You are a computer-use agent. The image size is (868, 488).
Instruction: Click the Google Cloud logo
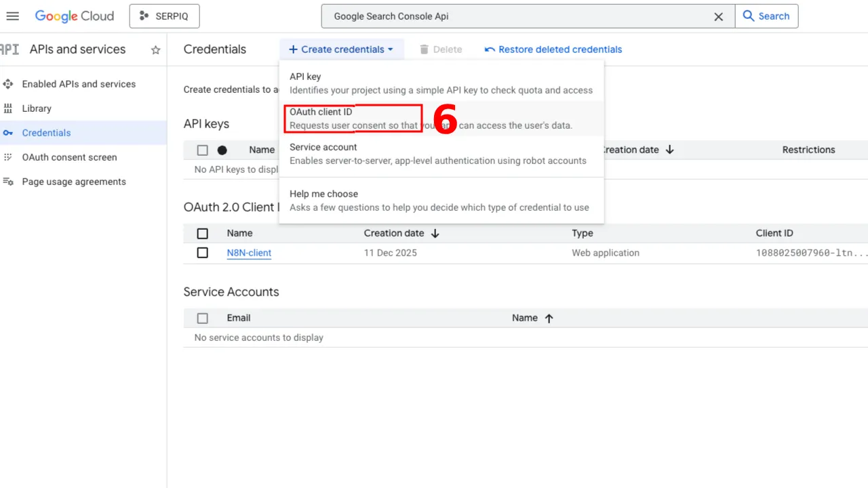[x=74, y=16]
